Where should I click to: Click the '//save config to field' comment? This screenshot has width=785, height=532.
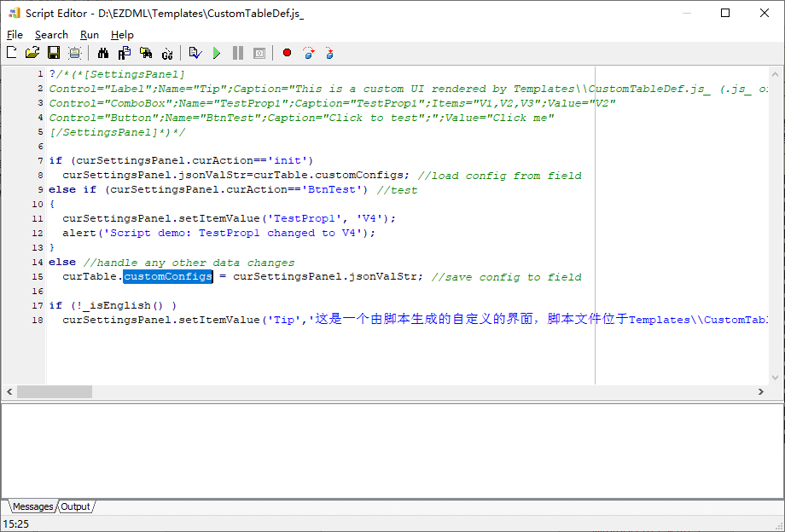(506, 277)
